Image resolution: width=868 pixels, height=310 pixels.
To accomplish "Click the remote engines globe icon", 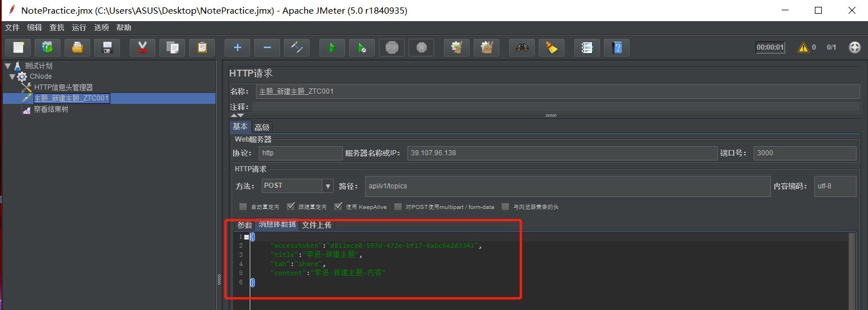I will [x=854, y=47].
